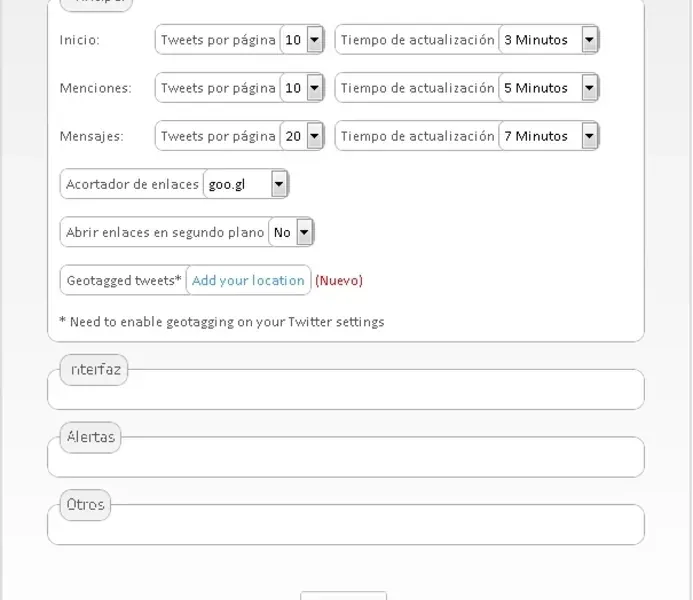Change Mensajes refresh time from 7 Minutos
The image size is (693, 600).
549,136
